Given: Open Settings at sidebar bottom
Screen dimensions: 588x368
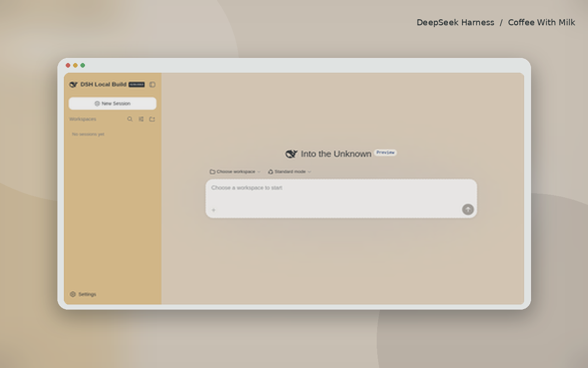Looking at the screenshot, I should (83, 294).
